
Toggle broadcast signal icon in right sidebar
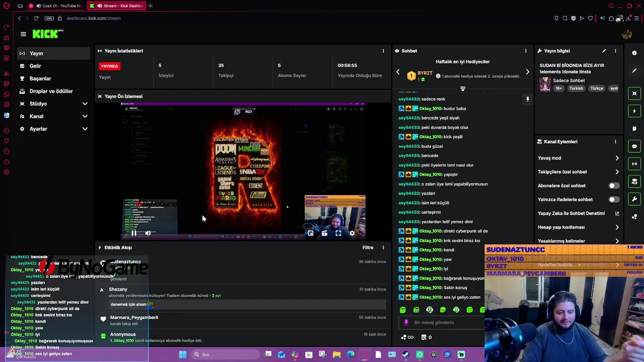[634, 164]
